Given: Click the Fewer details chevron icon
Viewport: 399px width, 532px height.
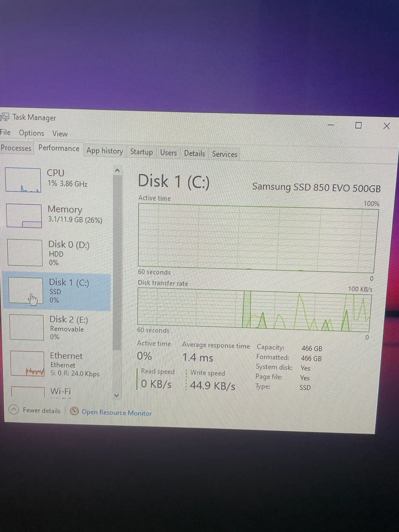Looking at the screenshot, I should 14,410.
